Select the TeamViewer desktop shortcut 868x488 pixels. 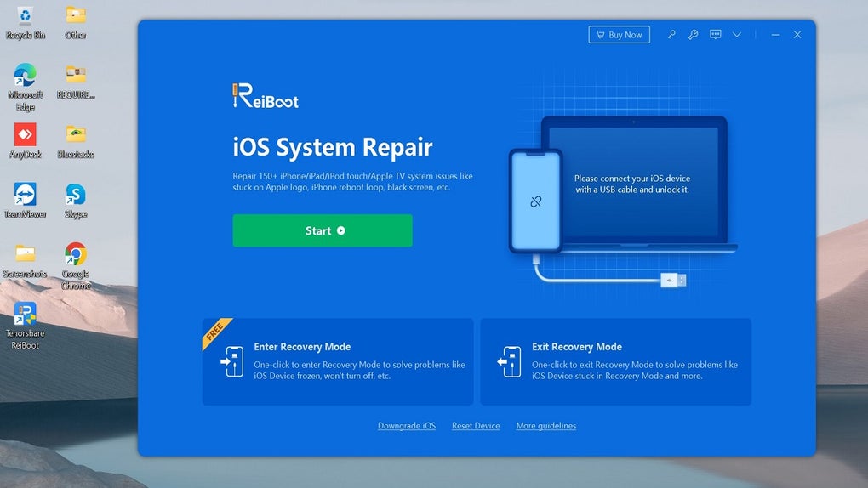coord(25,201)
